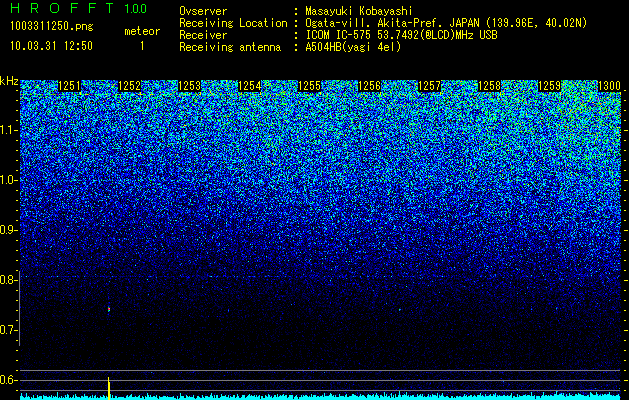
Task: Click the red meteor echo spot near 1252
Action: (x=109, y=309)
